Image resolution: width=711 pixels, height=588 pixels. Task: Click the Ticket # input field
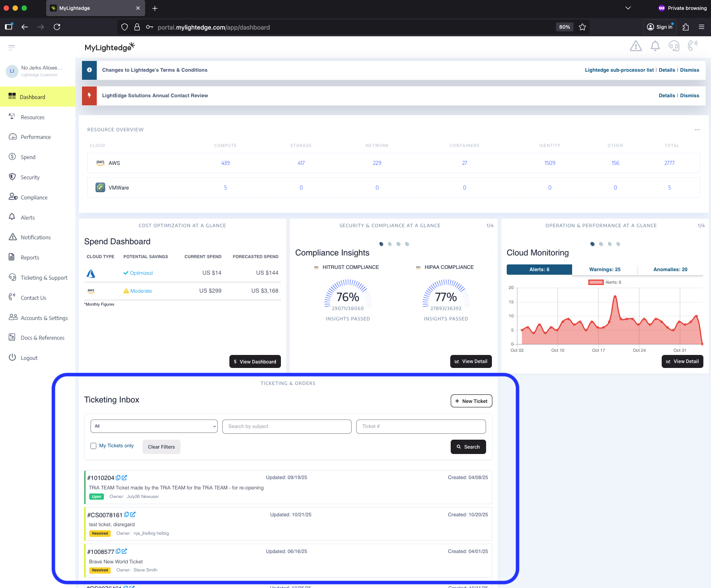click(x=421, y=426)
